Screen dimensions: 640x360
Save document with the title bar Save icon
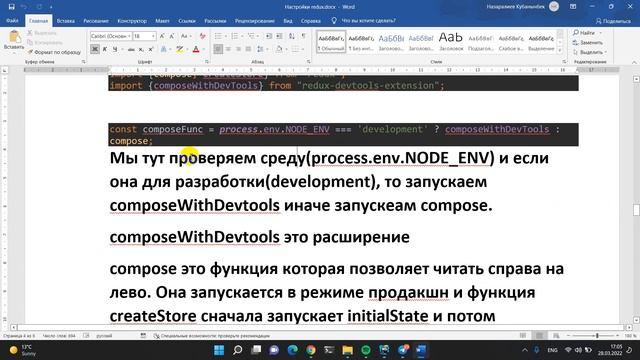(x=11, y=7)
